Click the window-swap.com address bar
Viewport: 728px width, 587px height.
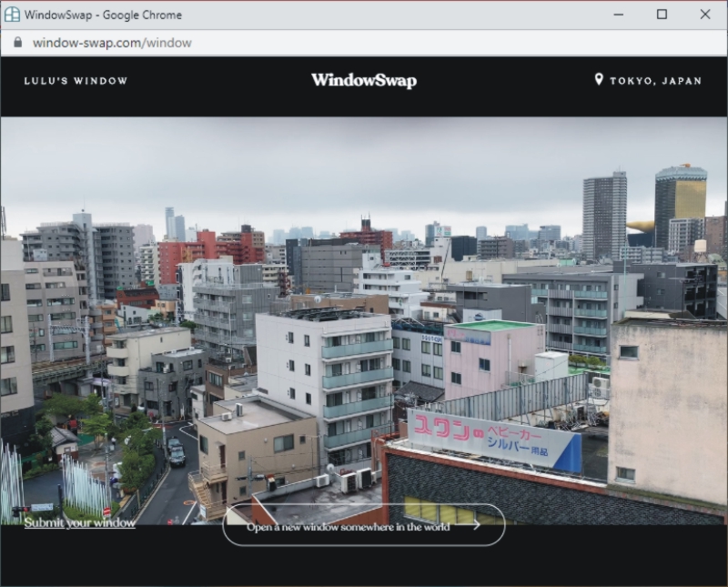(112, 43)
